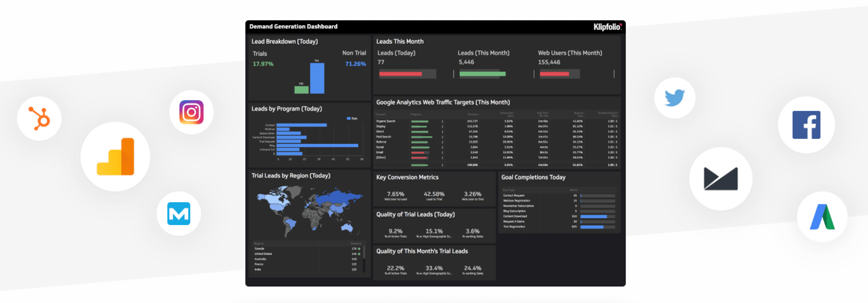Click the scrollbar in the Regions table

click(x=364, y=252)
